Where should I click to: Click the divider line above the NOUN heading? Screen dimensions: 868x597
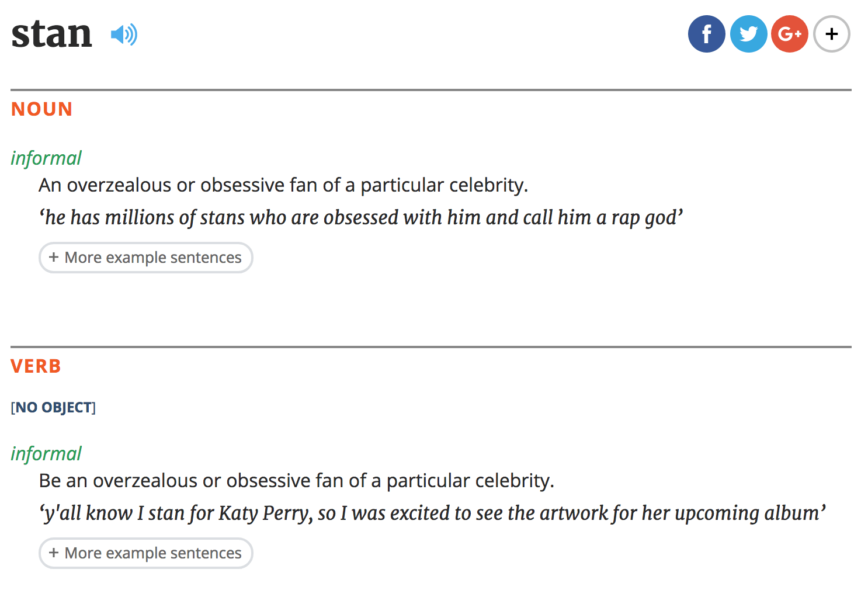(431, 90)
